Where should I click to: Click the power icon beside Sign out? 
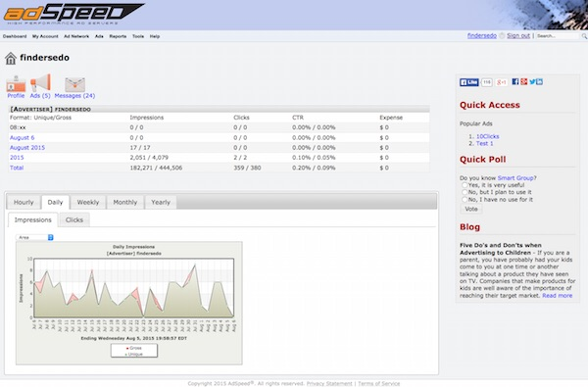click(x=502, y=35)
